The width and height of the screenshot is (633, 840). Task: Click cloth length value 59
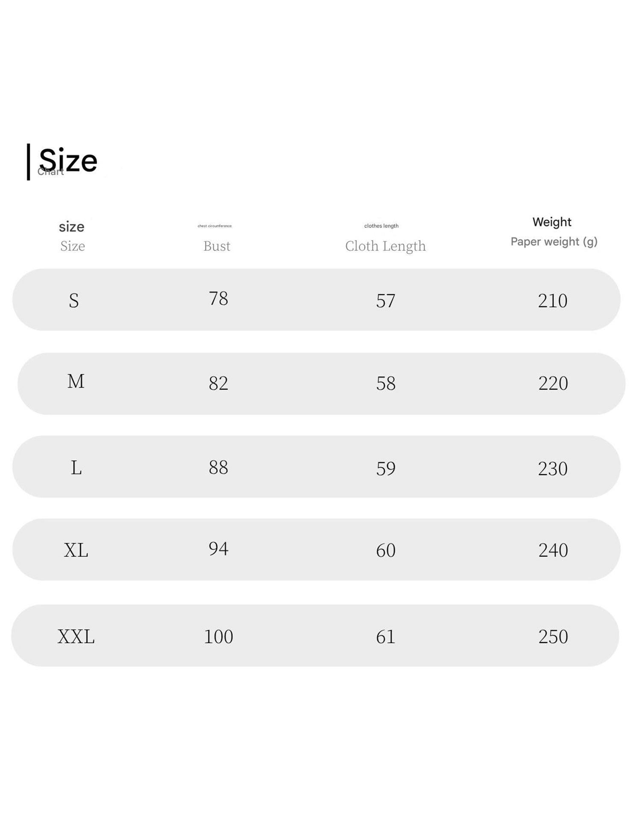click(386, 469)
